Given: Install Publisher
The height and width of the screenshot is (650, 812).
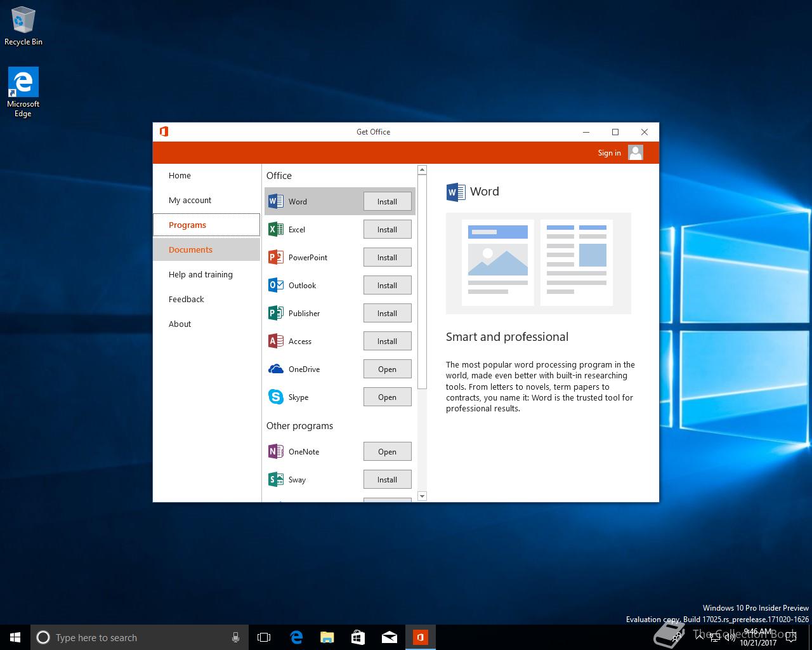Looking at the screenshot, I should click(x=387, y=313).
